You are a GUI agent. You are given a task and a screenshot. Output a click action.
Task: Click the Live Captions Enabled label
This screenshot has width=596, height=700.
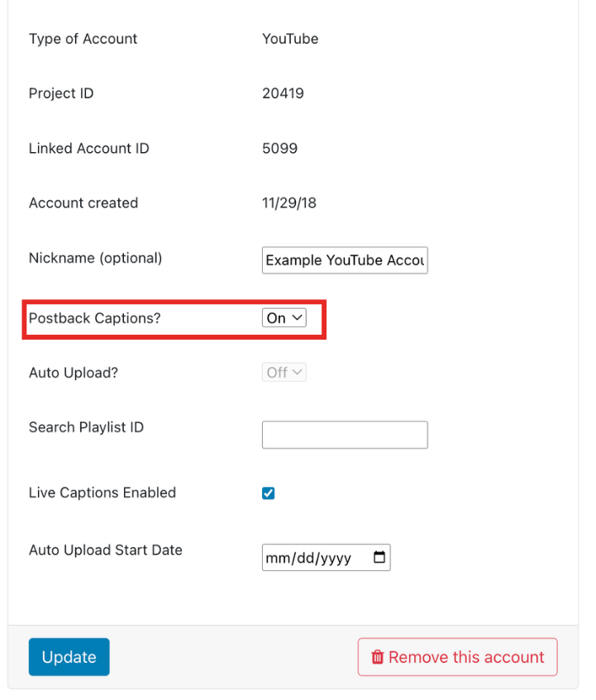103,493
